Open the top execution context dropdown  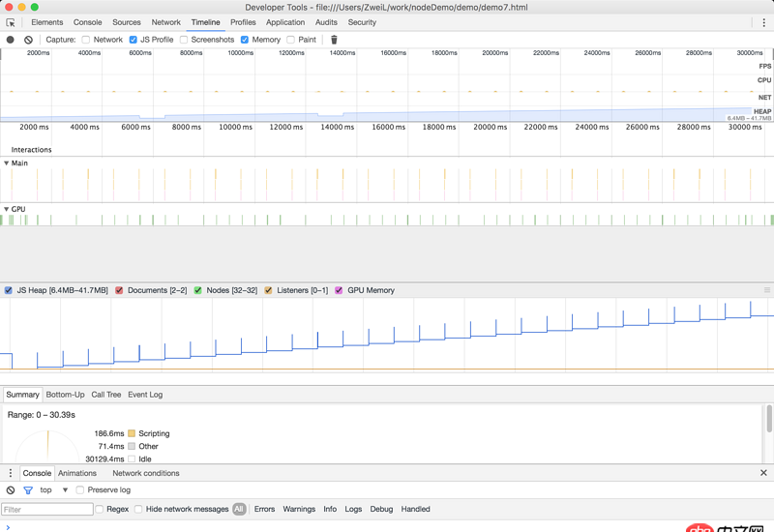(53, 490)
